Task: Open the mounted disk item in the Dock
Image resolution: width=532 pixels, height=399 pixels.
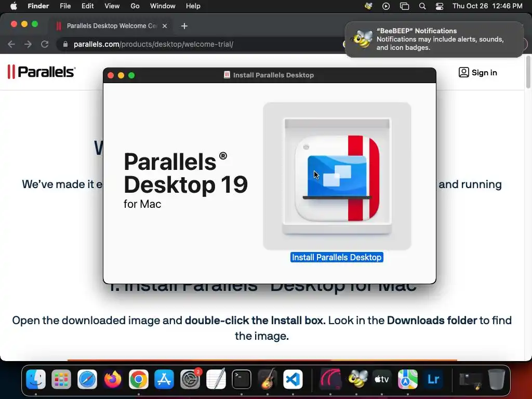Action: 470,381
